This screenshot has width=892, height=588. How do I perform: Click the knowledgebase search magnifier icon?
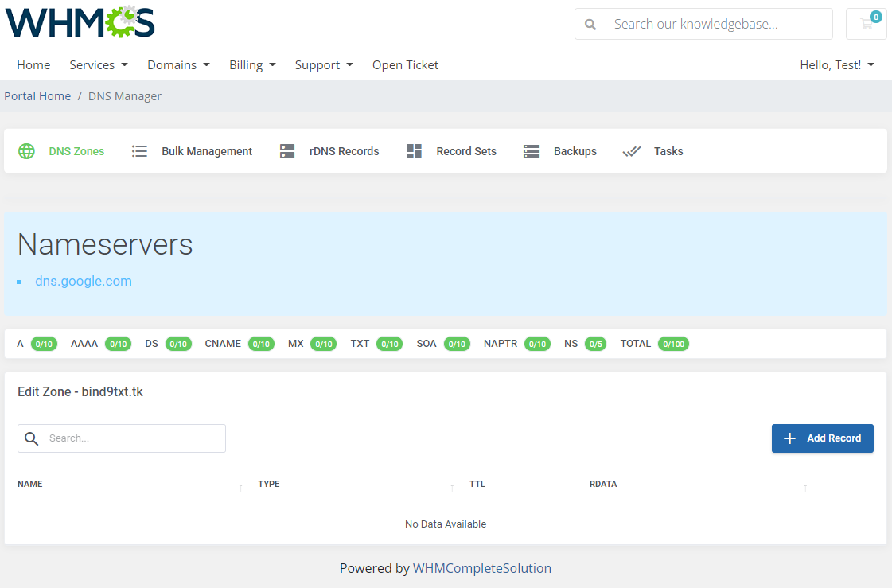590,25
